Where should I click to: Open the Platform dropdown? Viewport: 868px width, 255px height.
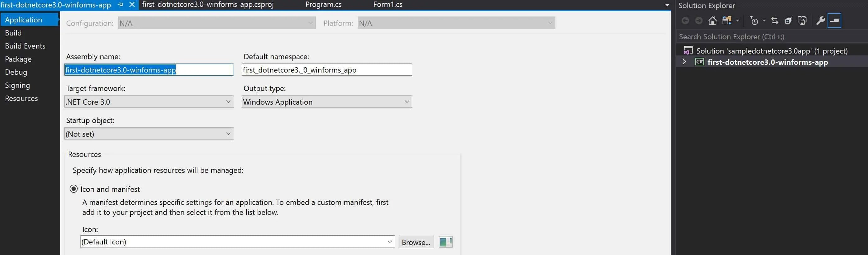pos(456,23)
